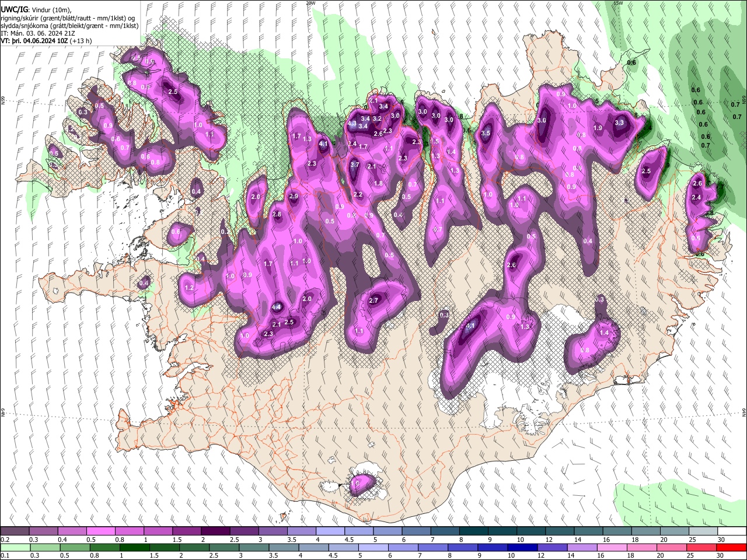Pick the dark navy 10–12 rain legend swatch
Screen dimensions: 747x560
click(x=521, y=547)
